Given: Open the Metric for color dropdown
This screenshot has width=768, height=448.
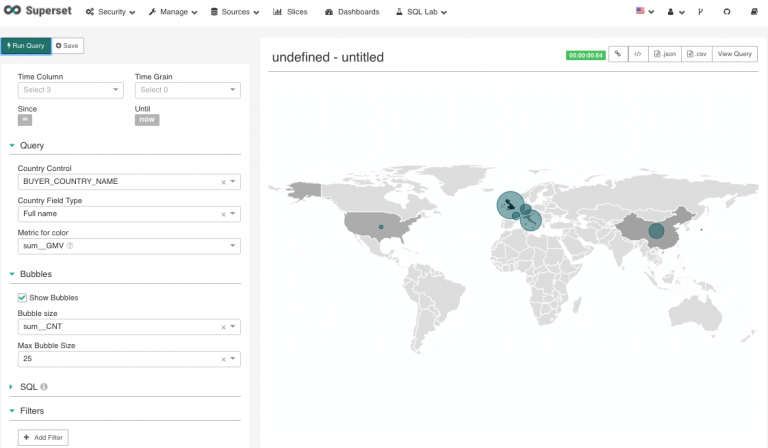Looking at the screenshot, I should [129, 245].
